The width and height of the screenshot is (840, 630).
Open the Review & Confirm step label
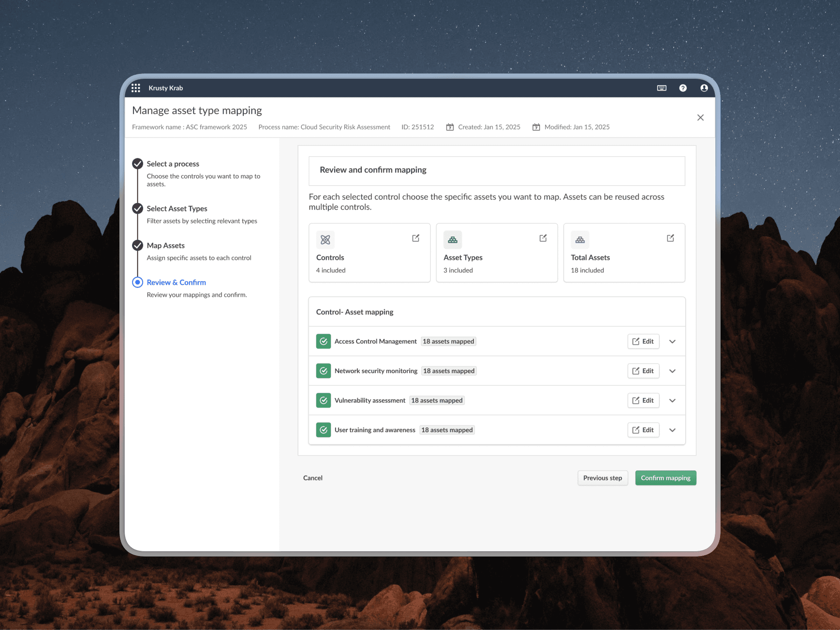176,282
